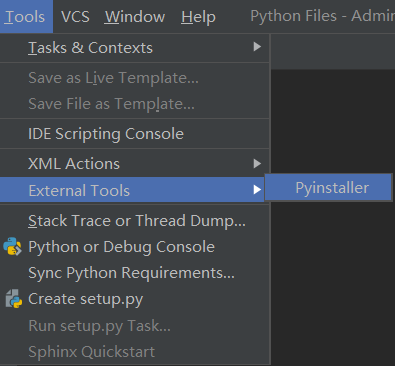Open the Tools menu
The image size is (395, 366).
pos(25,16)
